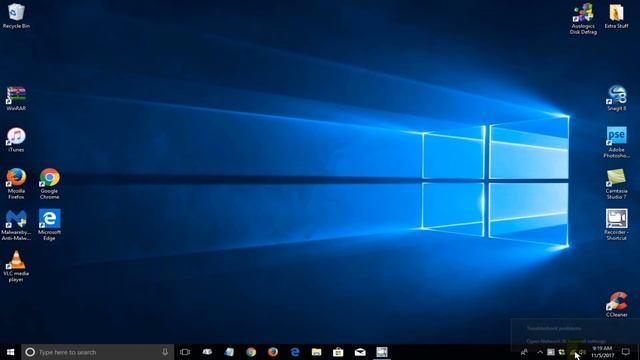Screen dimensions: 640x360
Task: Open the clock showing 9:19 AM
Action: click(x=602, y=352)
